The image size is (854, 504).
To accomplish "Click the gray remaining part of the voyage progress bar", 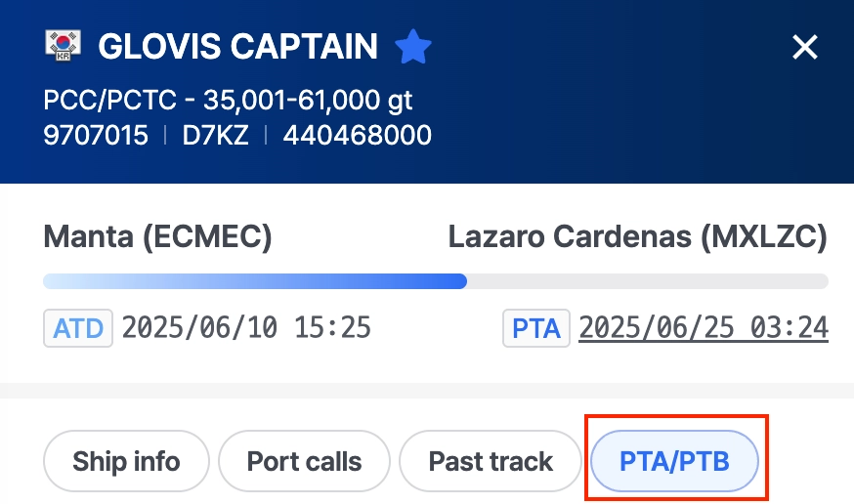I will [x=647, y=281].
